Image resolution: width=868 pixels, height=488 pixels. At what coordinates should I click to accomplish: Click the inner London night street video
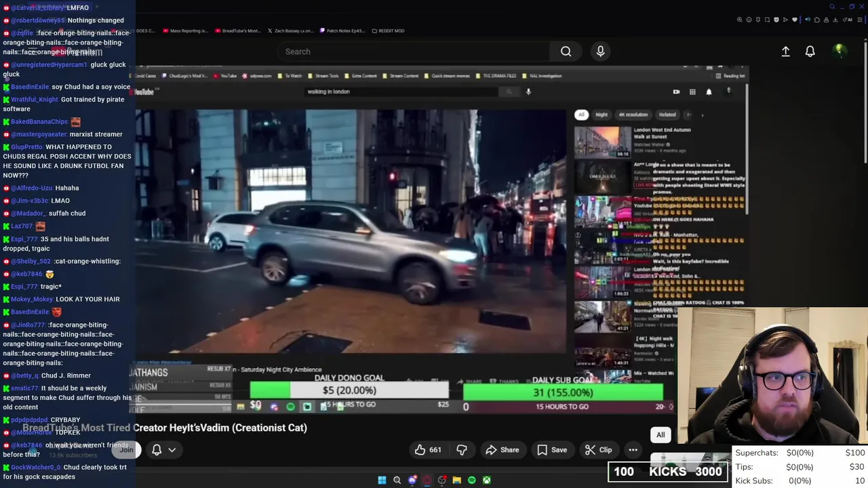point(351,230)
